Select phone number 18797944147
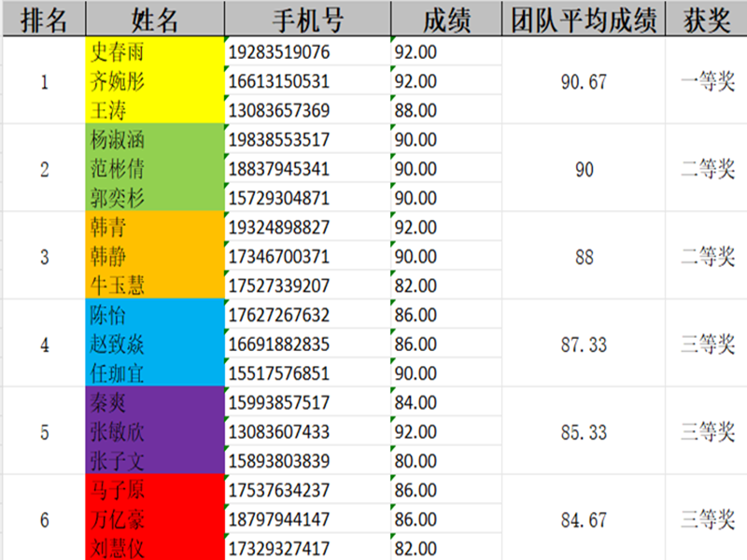 coord(307,519)
